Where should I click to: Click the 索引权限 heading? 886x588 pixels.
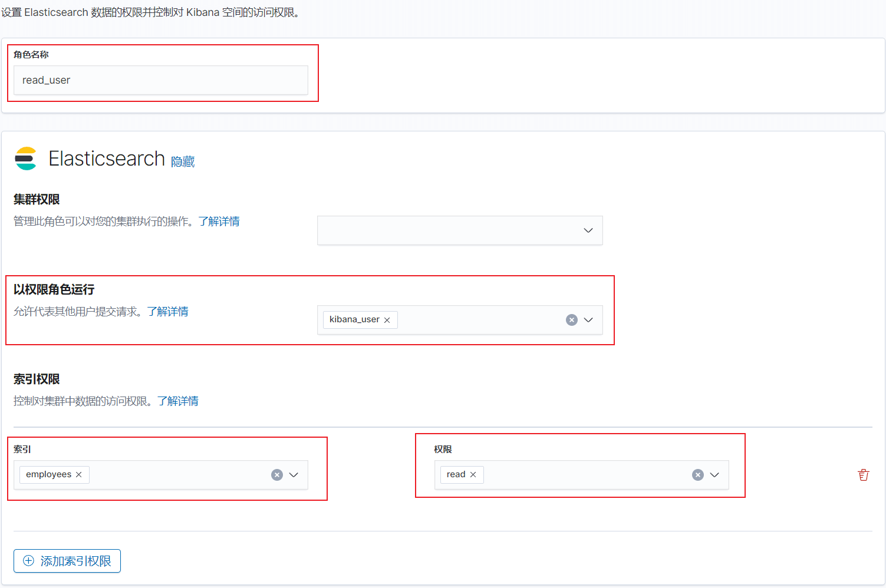(37, 379)
